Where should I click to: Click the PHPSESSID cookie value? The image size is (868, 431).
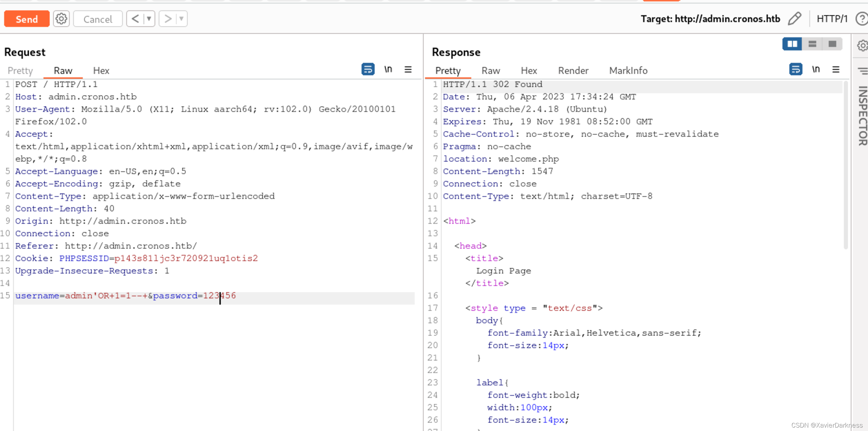(x=186, y=258)
